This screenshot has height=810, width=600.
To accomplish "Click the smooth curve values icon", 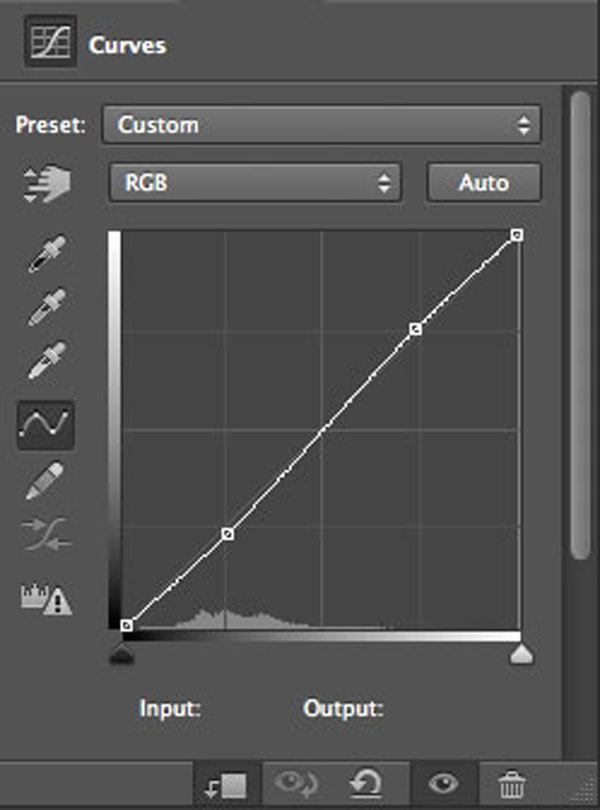I will pyautogui.click(x=47, y=534).
